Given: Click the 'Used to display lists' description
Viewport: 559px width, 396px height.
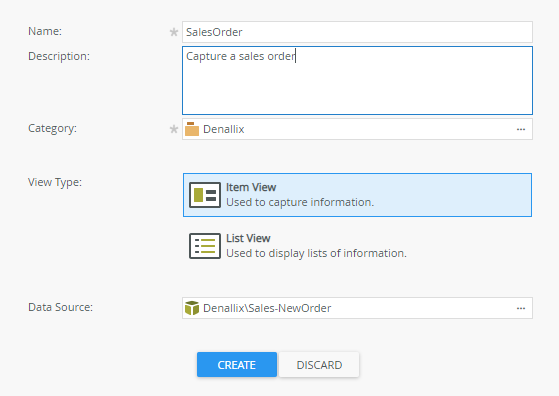Looking at the screenshot, I should 316,253.
